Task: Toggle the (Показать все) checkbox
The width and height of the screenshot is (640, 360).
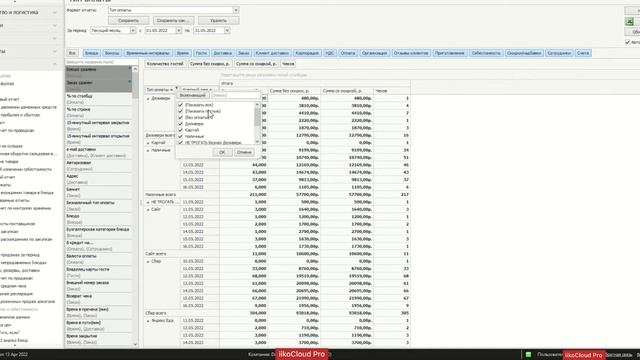Action: click(x=180, y=105)
